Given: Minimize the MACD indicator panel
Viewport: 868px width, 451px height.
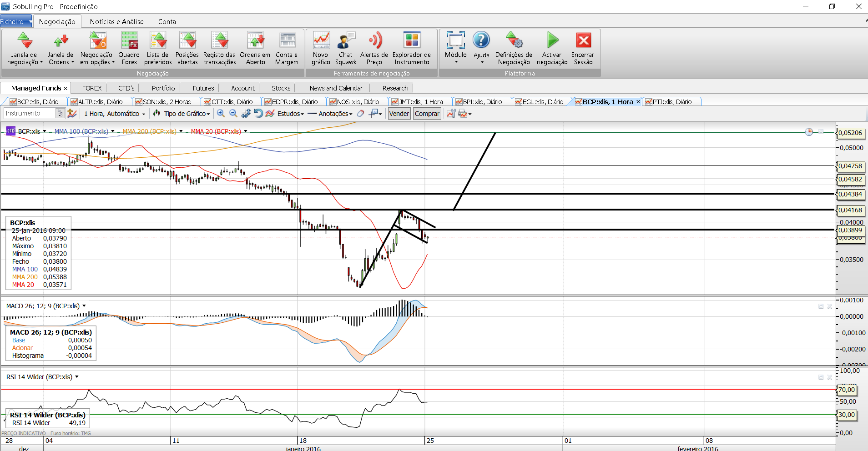Looking at the screenshot, I should pyautogui.click(x=821, y=306).
